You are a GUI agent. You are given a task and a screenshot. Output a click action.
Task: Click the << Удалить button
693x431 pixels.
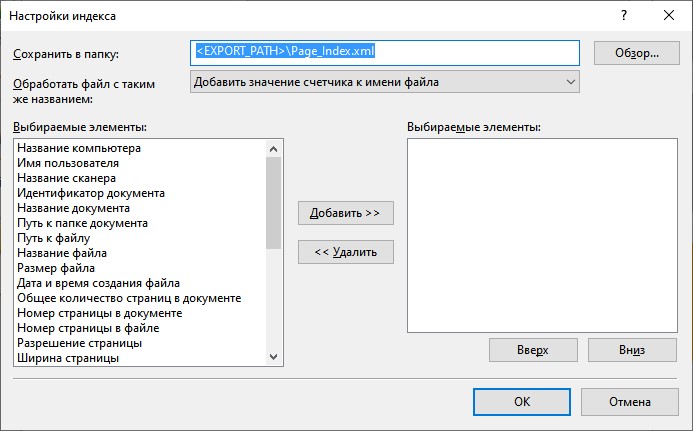(346, 252)
